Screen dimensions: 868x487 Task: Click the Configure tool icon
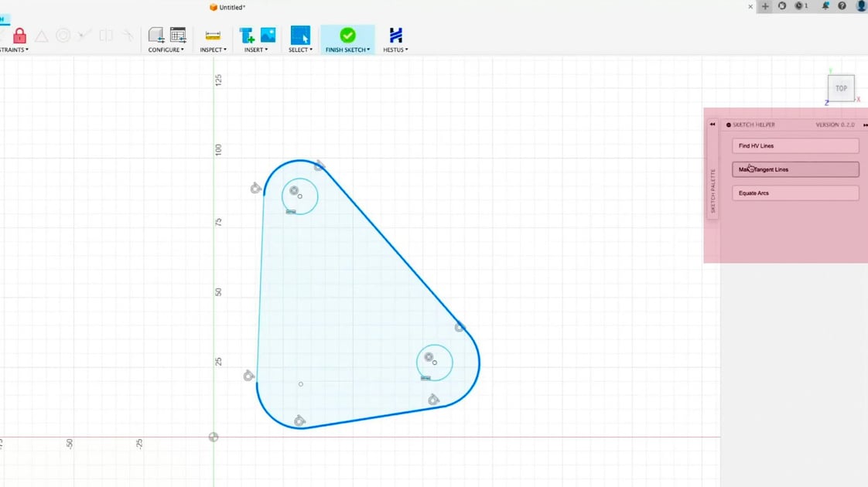(x=156, y=35)
